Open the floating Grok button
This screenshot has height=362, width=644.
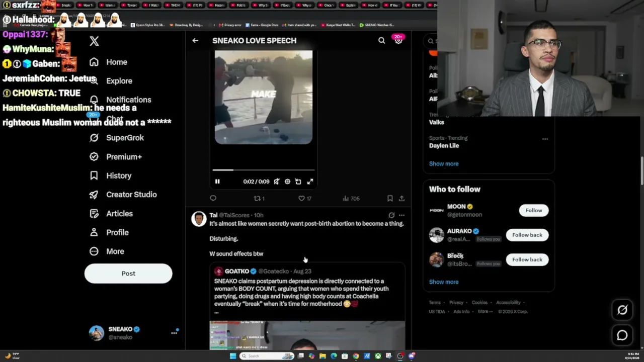click(x=622, y=310)
